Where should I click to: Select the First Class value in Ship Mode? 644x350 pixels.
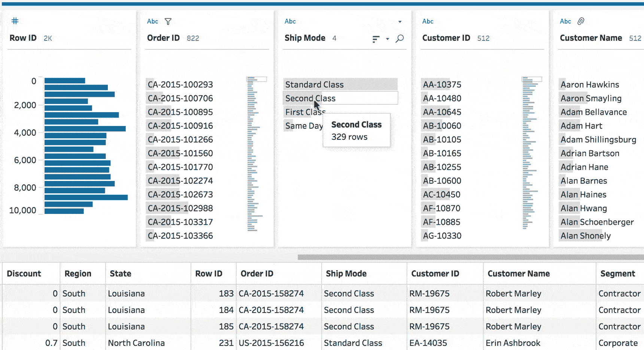point(304,112)
